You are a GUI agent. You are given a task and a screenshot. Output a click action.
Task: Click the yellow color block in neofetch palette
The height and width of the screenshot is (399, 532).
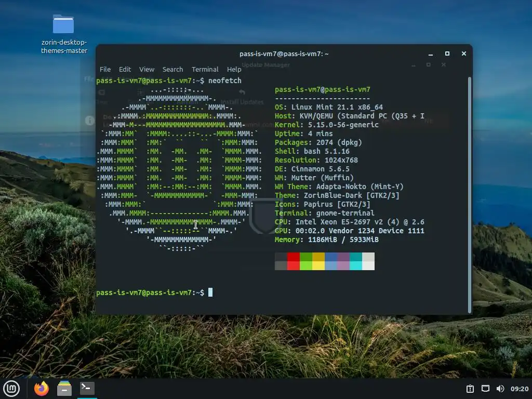click(318, 261)
